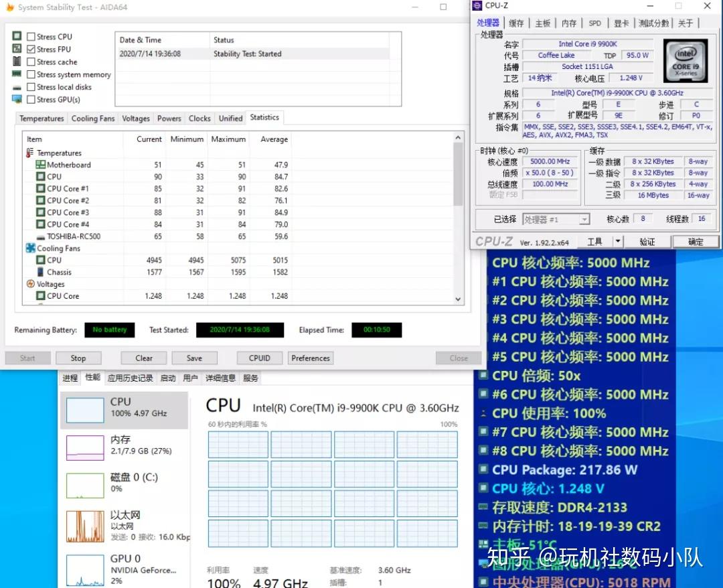Select the 缓存 tab in CPU-Z
Screen dimensions: 723x588
coord(516,23)
